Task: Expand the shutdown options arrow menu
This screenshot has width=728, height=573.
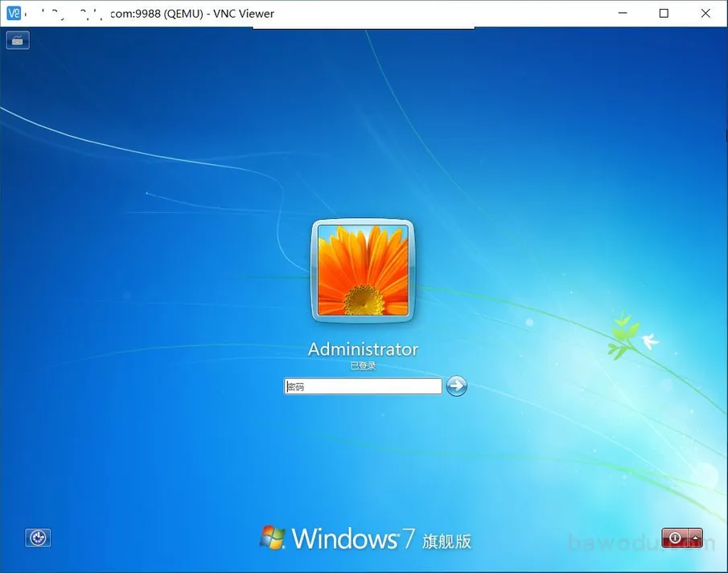Action: (695, 538)
